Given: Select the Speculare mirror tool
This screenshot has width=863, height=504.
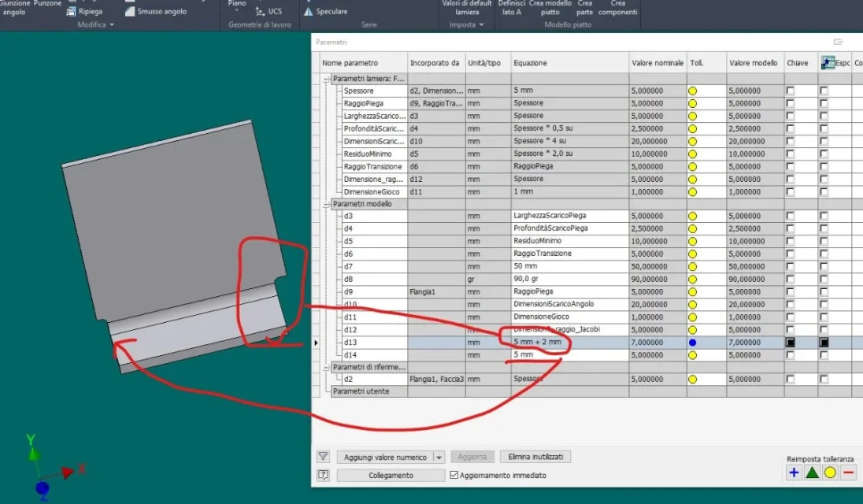Looking at the screenshot, I should [326, 11].
